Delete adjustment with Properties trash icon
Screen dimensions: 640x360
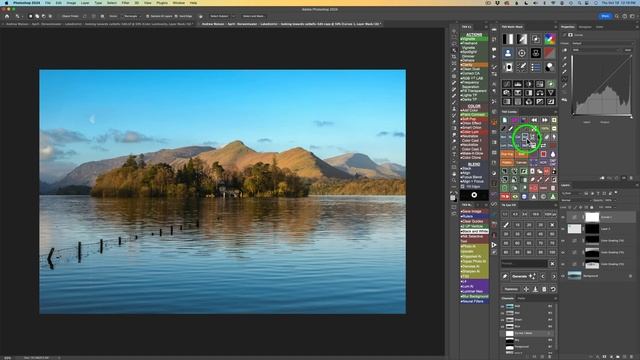click(x=631, y=178)
